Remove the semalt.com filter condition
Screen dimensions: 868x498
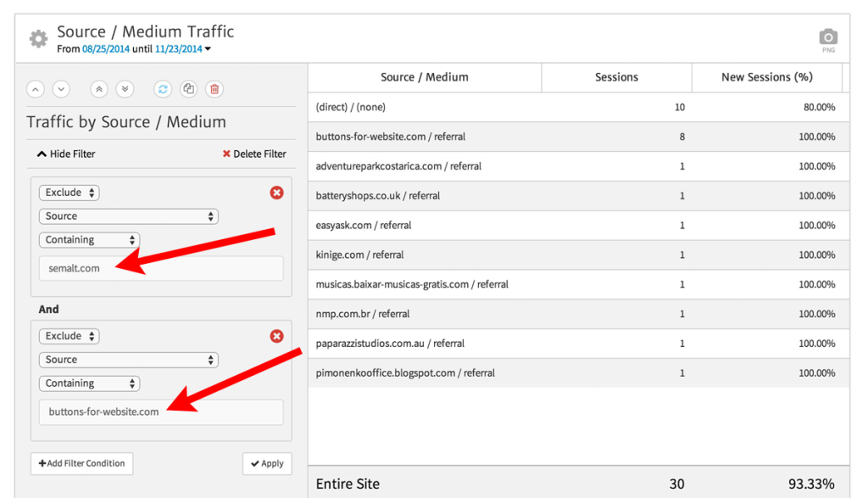click(276, 193)
